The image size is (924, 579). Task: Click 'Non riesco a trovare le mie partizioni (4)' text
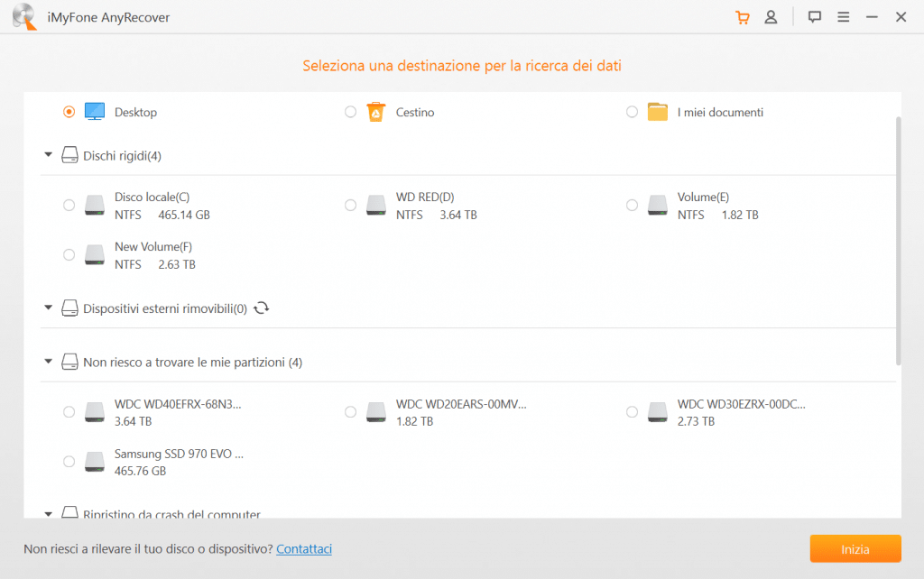pos(193,363)
